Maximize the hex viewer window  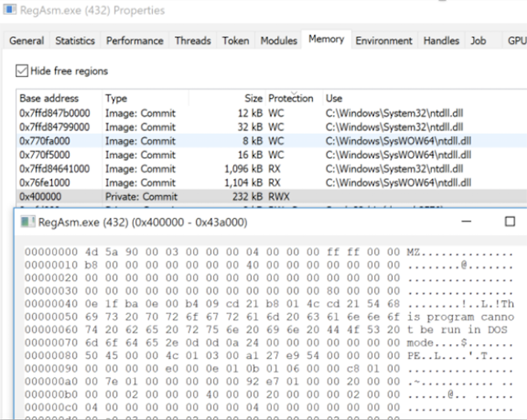pyautogui.click(x=510, y=222)
